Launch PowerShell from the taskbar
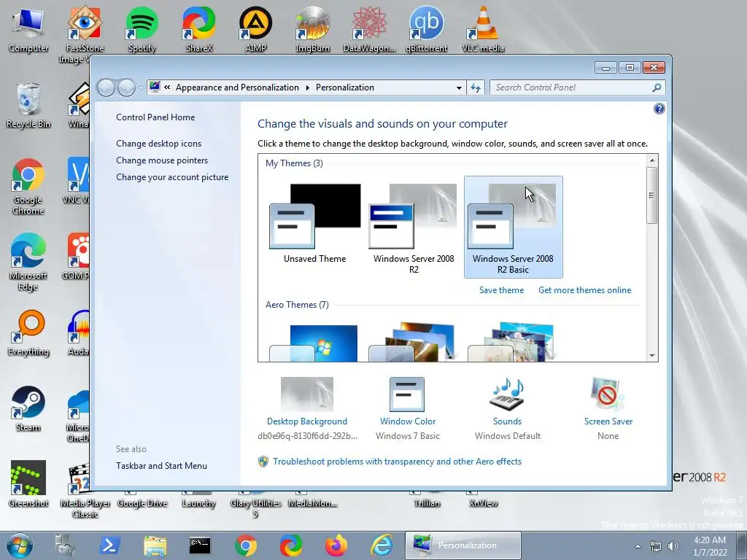The image size is (747, 560). 109,545
